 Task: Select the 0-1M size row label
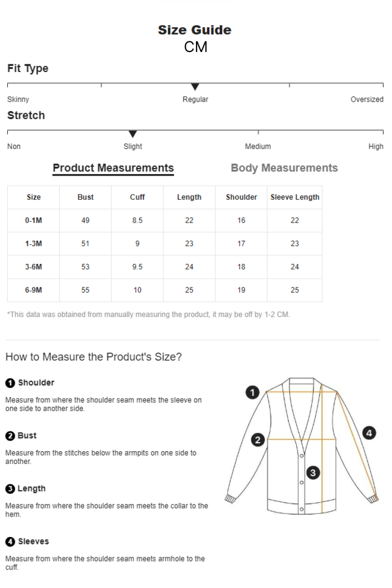pos(33,220)
